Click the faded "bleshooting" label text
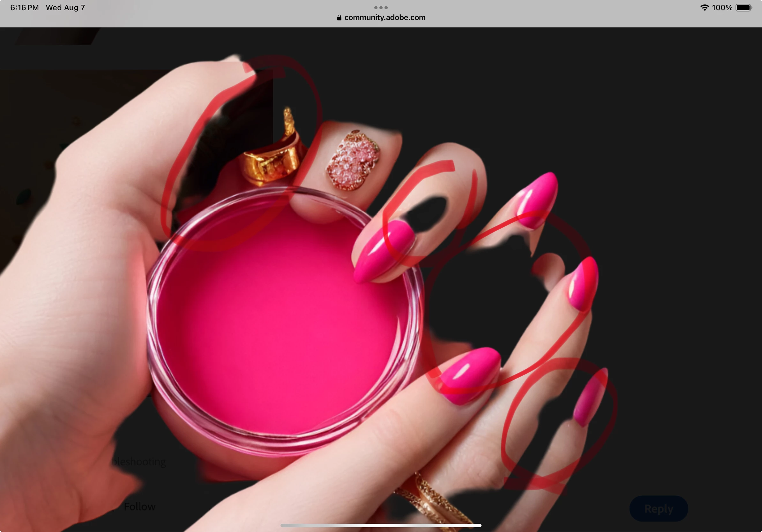 point(139,462)
